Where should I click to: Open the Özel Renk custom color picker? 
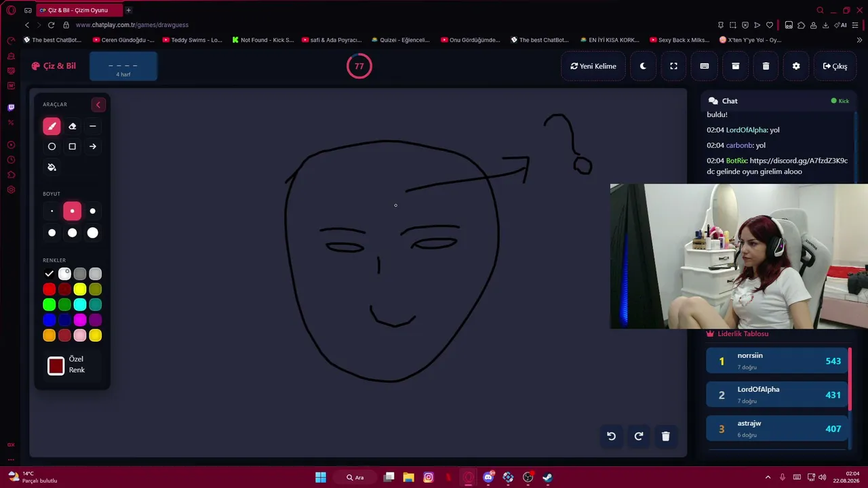(x=56, y=366)
